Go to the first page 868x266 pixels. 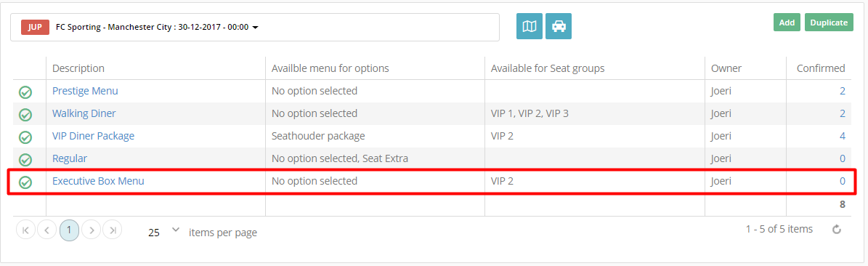25,230
